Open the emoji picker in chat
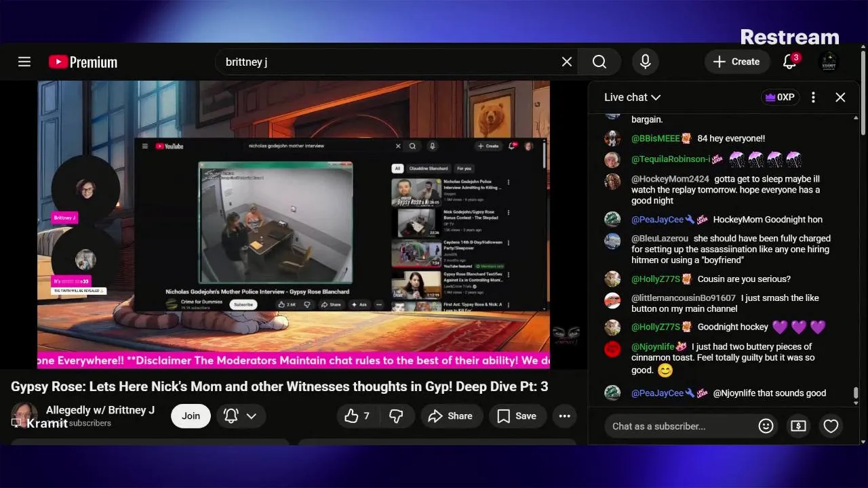The image size is (868, 488). point(766,426)
